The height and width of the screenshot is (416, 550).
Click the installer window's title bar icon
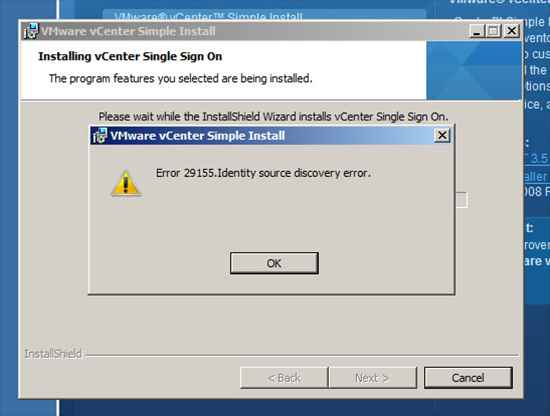tap(31, 32)
